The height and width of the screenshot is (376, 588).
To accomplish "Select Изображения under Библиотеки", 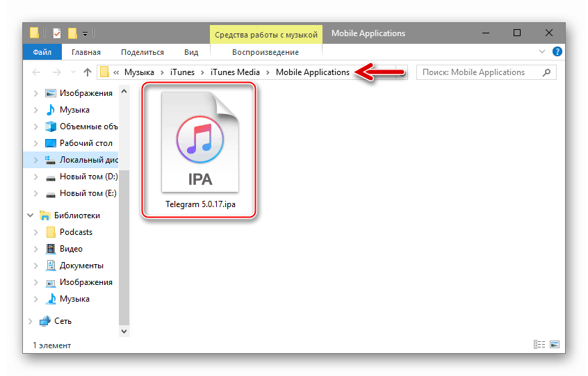I will pos(86,282).
